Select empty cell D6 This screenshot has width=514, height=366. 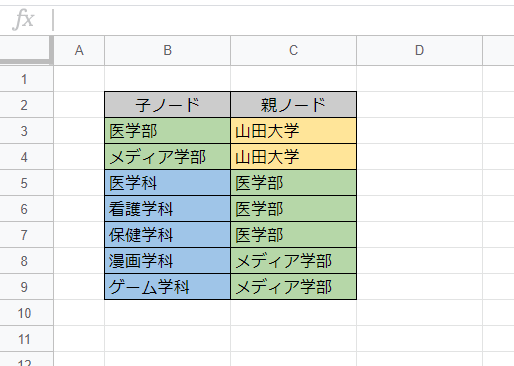[x=419, y=209]
